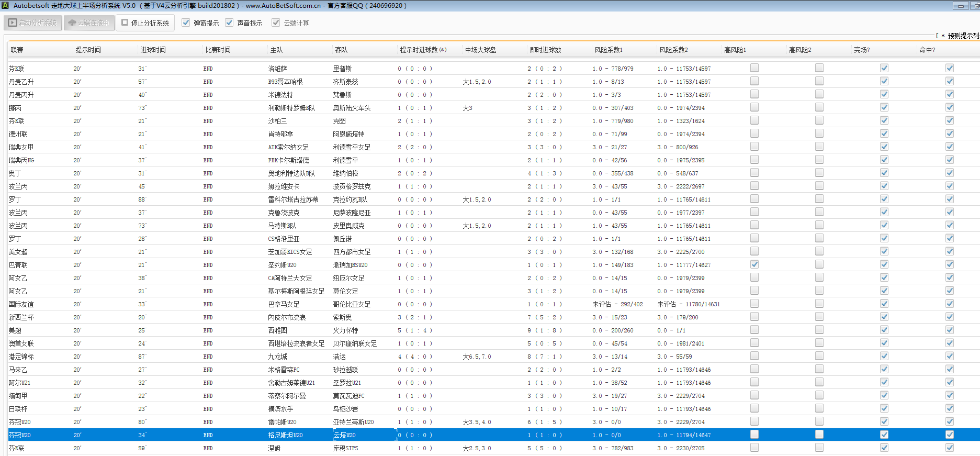Disable the 声音提示 sound alert checkbox
Screen dimensions: 980x456
tap(229, 23)
